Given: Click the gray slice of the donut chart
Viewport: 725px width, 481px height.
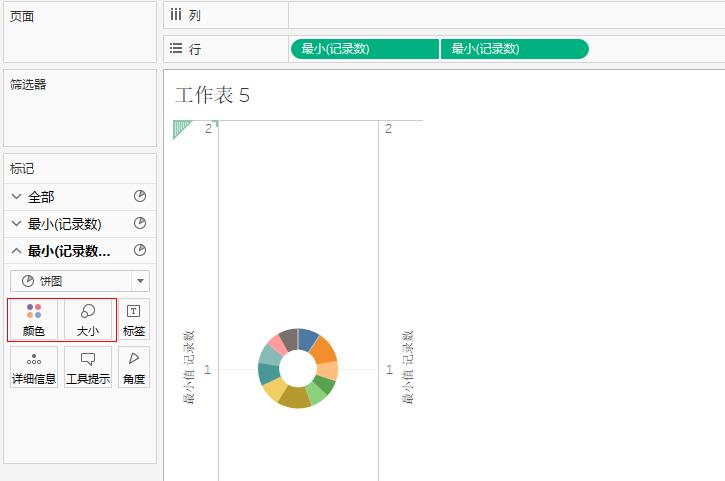Looking at the screenshot, I should pyautogui.click(x=289, y=339).
